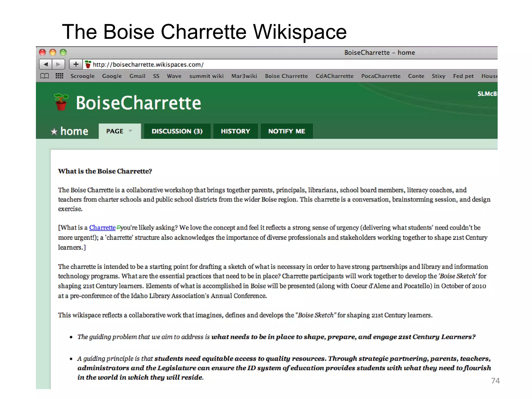This screenshot has width=532, height=399.
Task: Follow the Charrette hyperlink in the text
Action: [102, 228]
